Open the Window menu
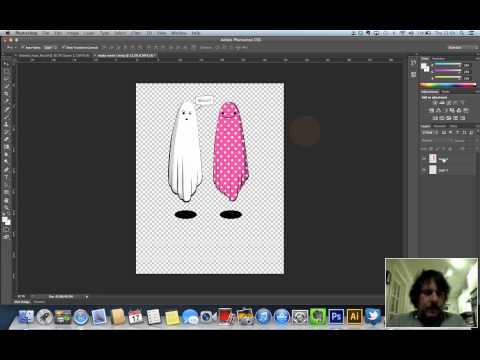Viewport: 480px width, 360px height. click(179, 33)
